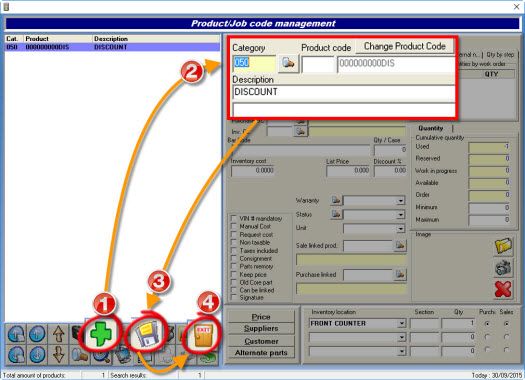525x380 pixels.
Task: Click the camera icon in Image panel
Action: [x=503, y=268]
